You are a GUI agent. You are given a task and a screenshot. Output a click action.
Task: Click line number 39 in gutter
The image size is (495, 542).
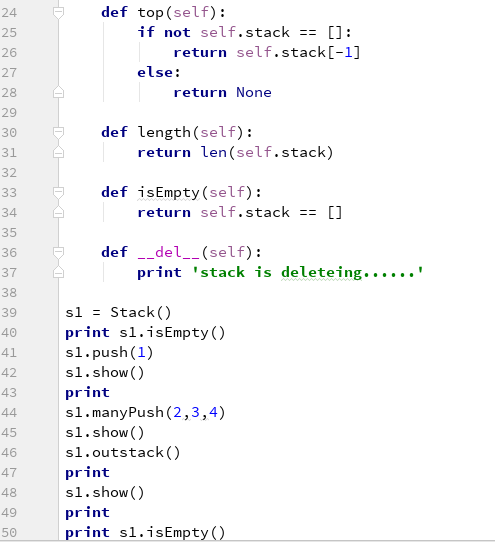point(9,312)
